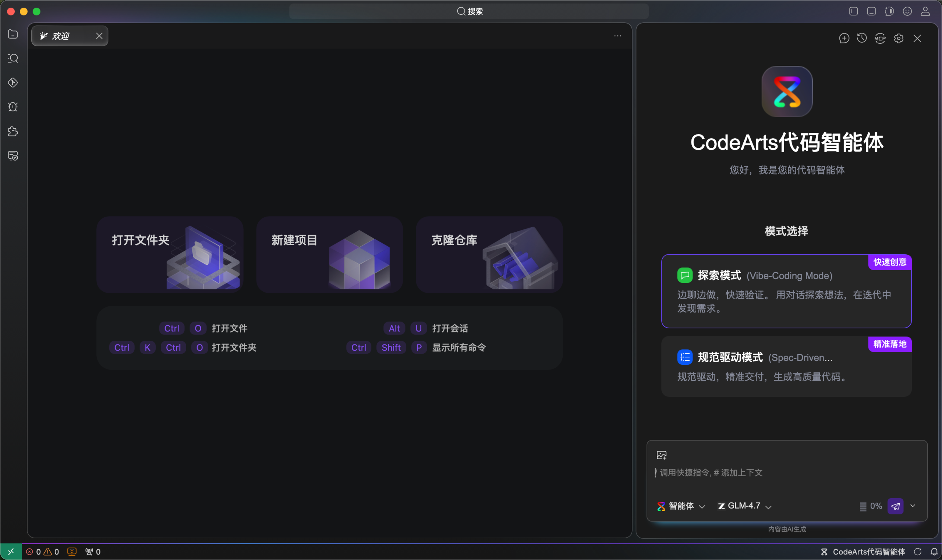The height and width of the screenshot is (560, 942).
Task: Open the editor more actions ellipsis
Action: (618, 36)
